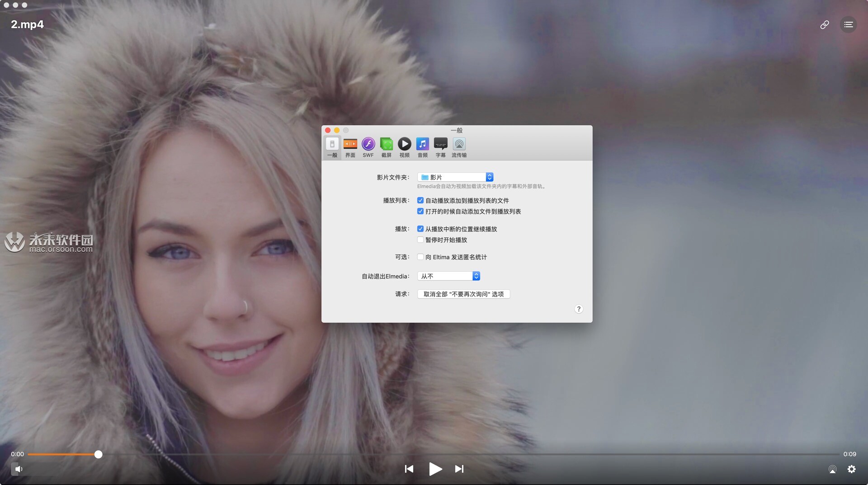The image size is (868, 485).
Task: Open the 一般 (General) preferences tab
Action: 332,147
